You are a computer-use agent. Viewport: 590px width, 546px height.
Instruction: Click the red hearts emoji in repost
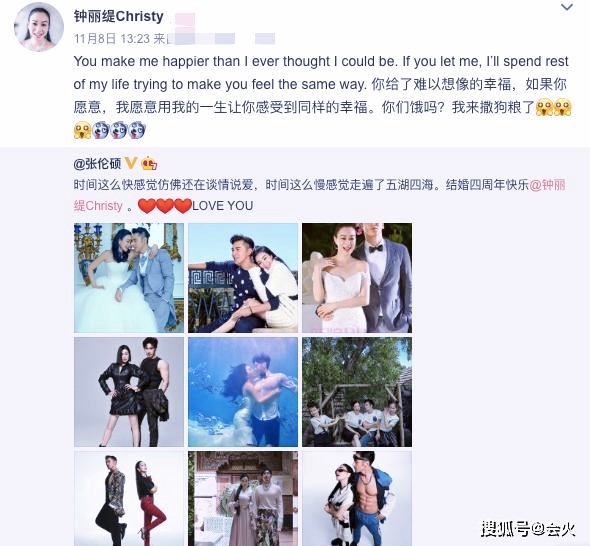point(165,206)
